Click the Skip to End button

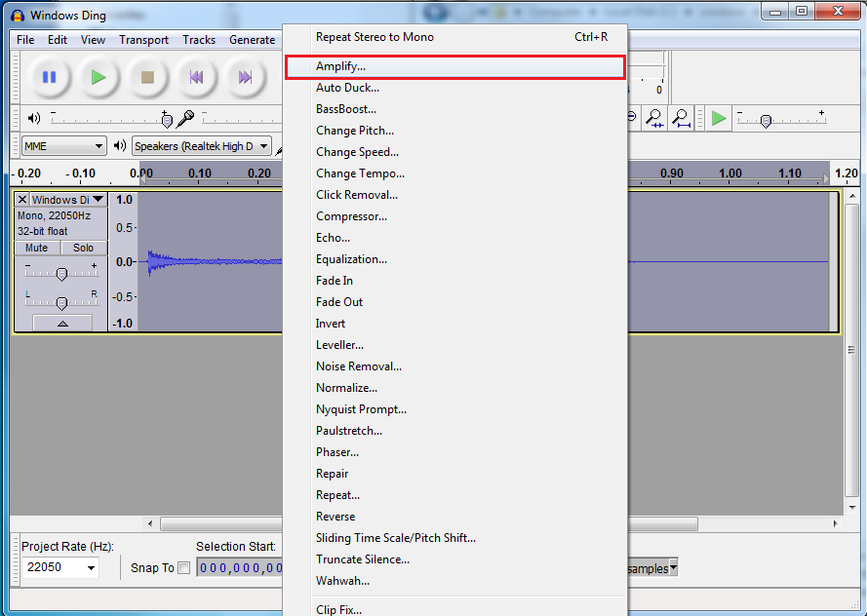(x=245, y=77)
